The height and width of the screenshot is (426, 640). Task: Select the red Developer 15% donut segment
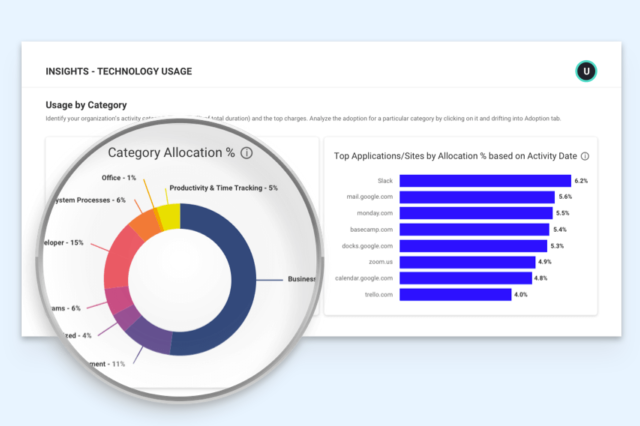click(x=121, y=258)
